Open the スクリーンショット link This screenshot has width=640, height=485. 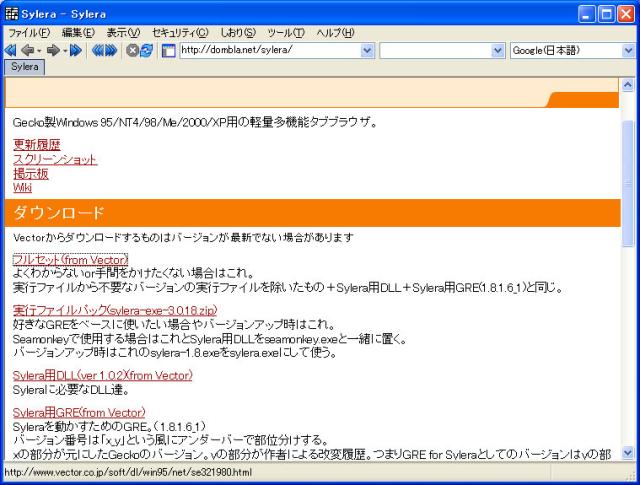pyautogui.click(x=55, y=159)
